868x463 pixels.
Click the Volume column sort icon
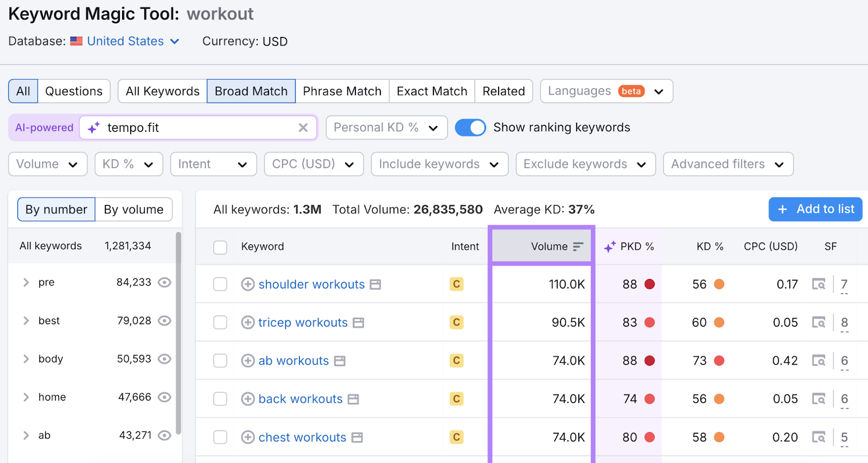coord(578,246)
